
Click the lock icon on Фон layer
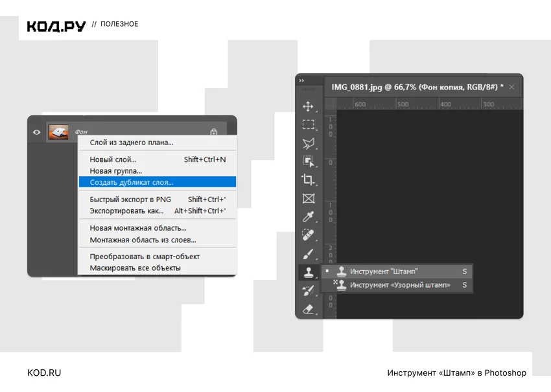[x=214, y=132]
